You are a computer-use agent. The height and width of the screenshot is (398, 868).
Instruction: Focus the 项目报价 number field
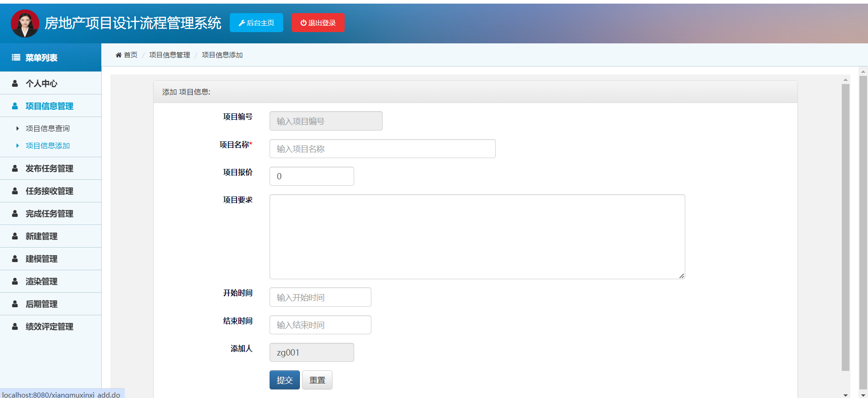(312, 176)
